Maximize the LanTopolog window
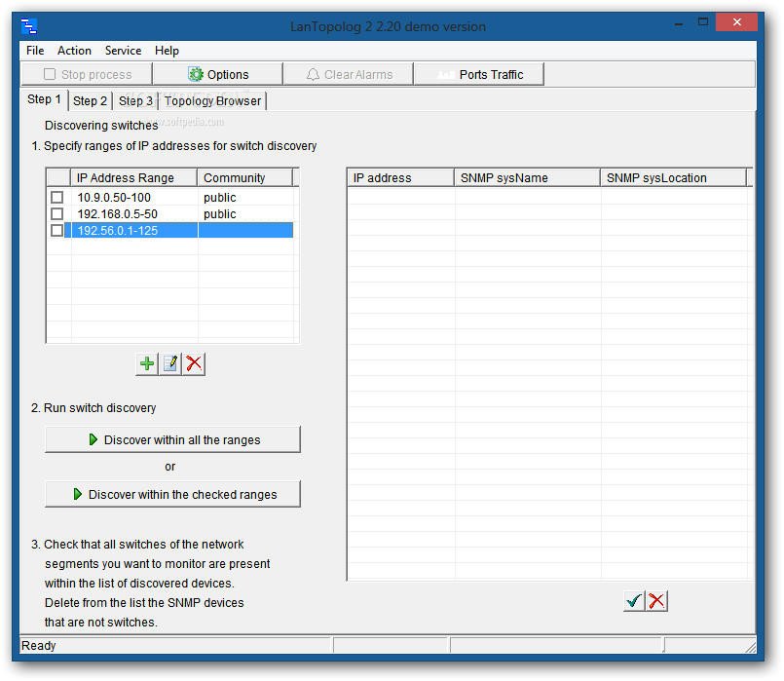Viewport: 784px width, 681px height. point(703,22)
